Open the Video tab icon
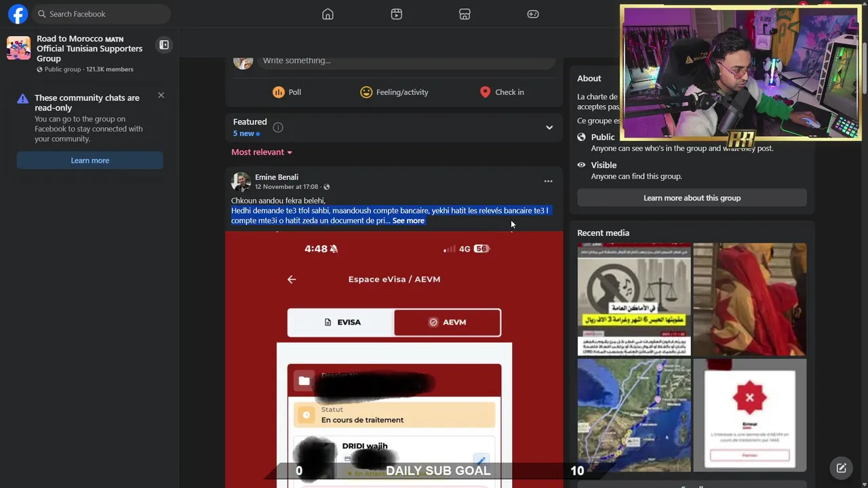868x488 pixels. (x=397, y=14)
